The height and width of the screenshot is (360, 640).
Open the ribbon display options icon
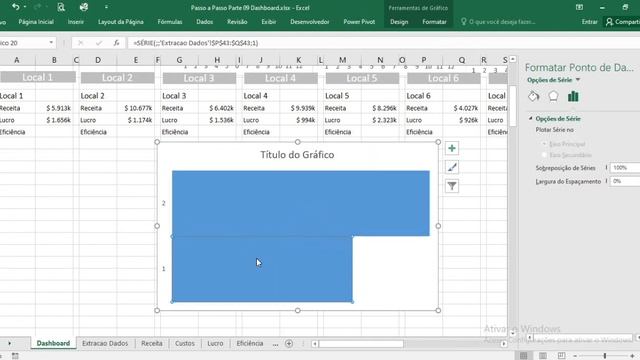point(580,7)
